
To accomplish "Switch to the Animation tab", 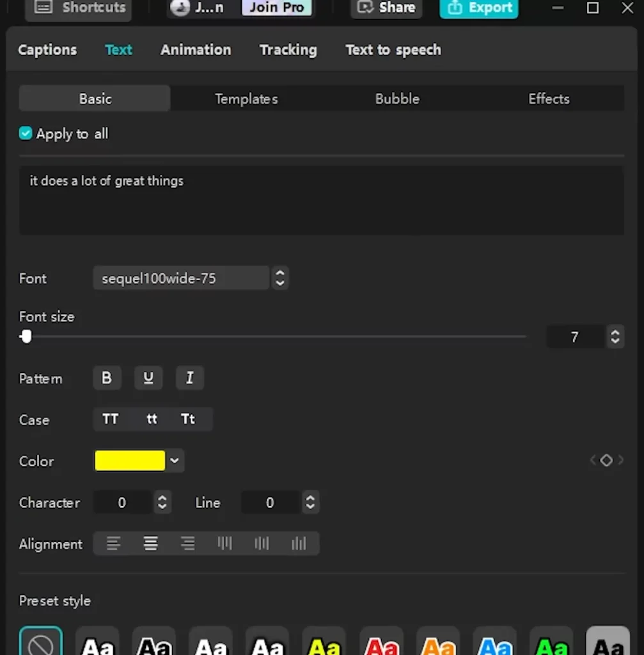I will pos(196,49).
